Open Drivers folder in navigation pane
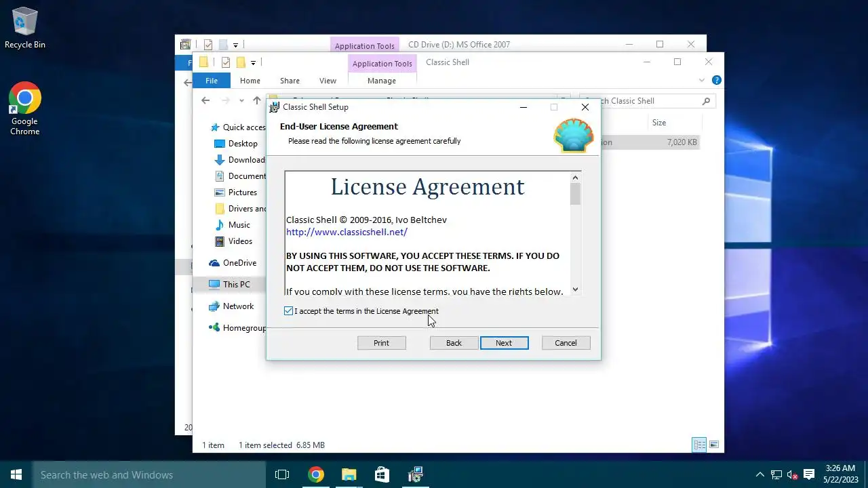The image size is (868, 488). point(240,209)
